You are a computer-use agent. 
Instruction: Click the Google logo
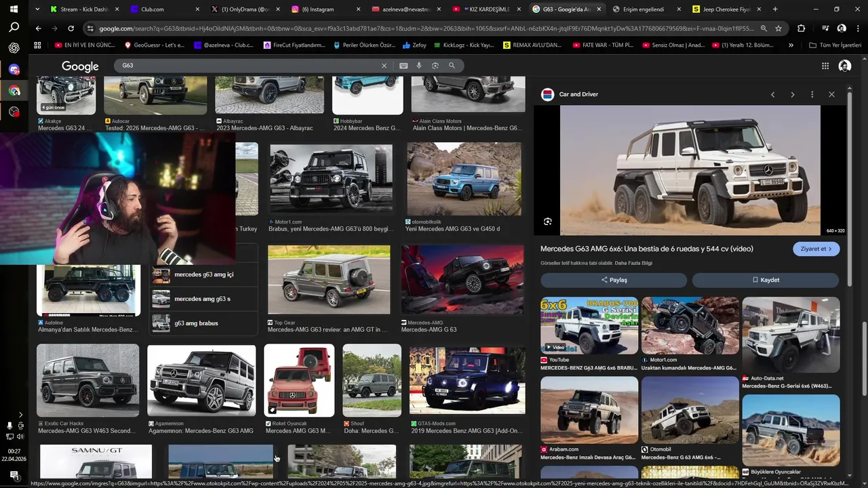pos(80,66)
